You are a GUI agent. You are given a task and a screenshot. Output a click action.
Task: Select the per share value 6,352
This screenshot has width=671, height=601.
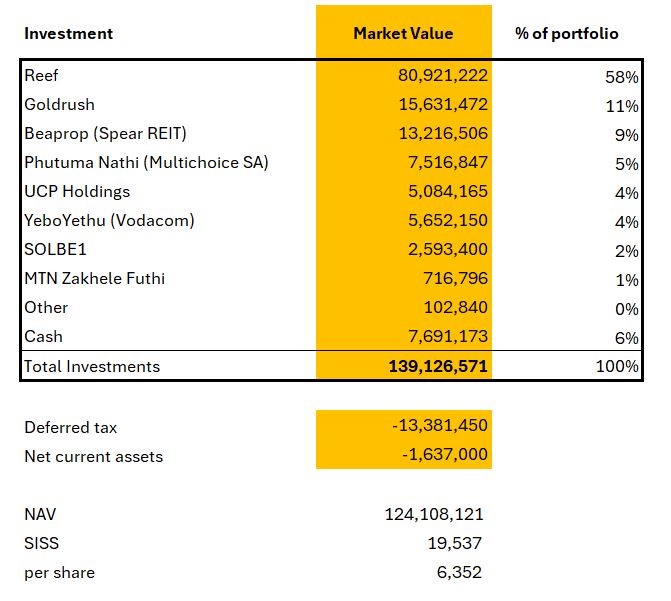pos(459,572)
